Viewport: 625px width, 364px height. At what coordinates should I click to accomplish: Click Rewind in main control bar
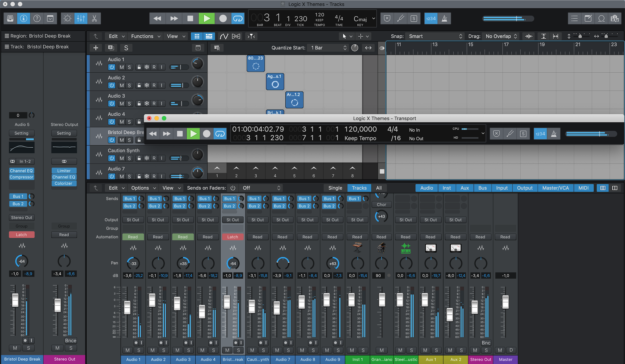point(157,19)
